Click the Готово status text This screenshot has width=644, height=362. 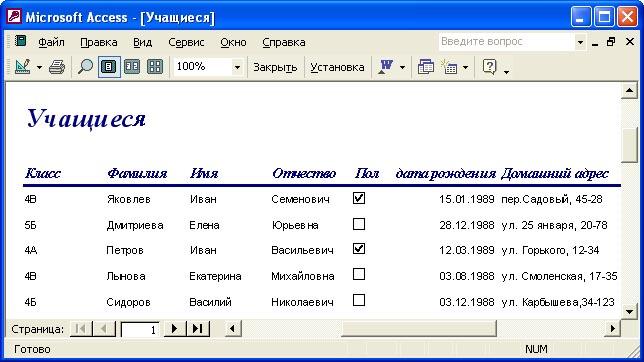pos(32,349)
